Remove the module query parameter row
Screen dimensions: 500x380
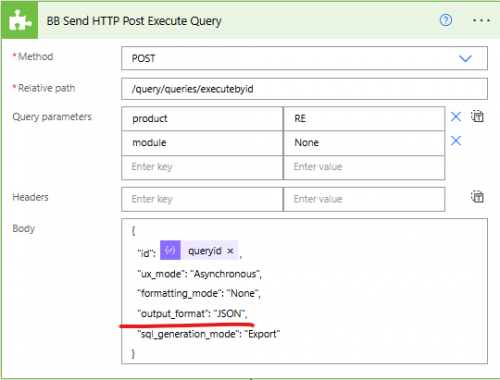click(x=456, y=141)
